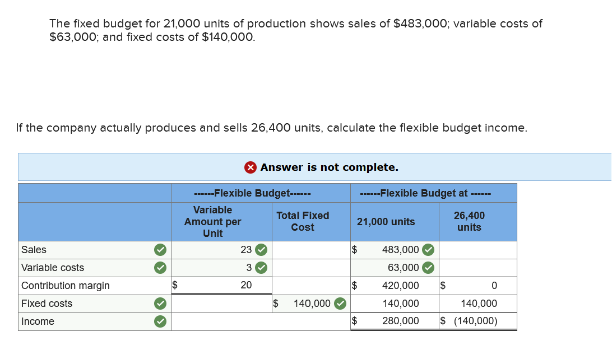This screenshot has width=612, height=364.
Task: Click the checkmark beside Fixed costs label
Action: click(160, 303)
